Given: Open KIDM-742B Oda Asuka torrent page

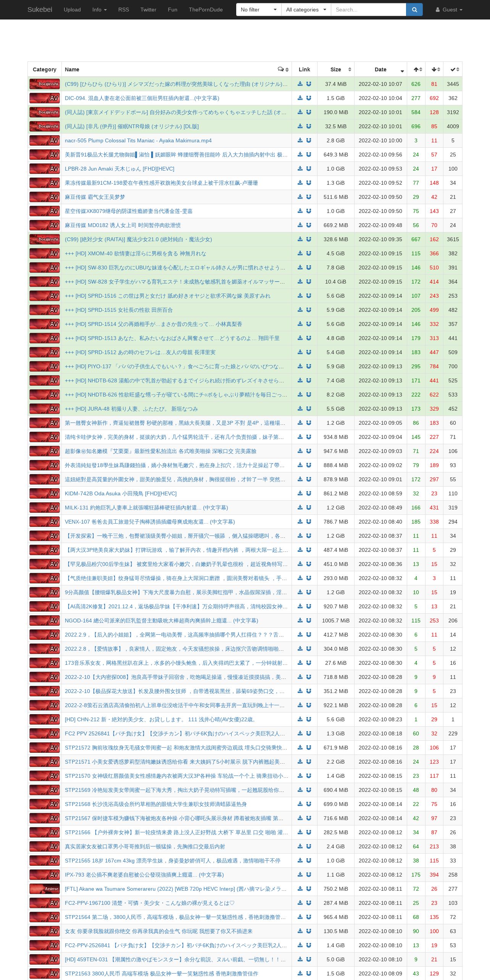Looking at the screenshot, I should pos(121,493).
